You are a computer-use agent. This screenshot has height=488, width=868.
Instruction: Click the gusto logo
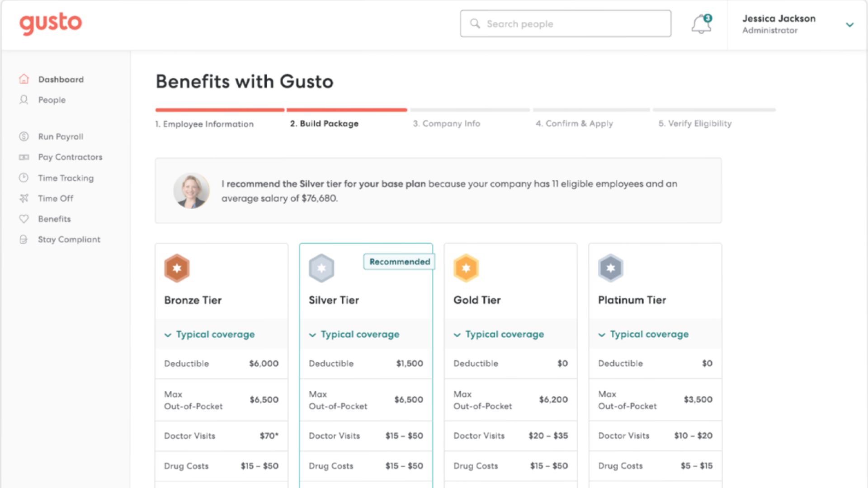point(51,23)
